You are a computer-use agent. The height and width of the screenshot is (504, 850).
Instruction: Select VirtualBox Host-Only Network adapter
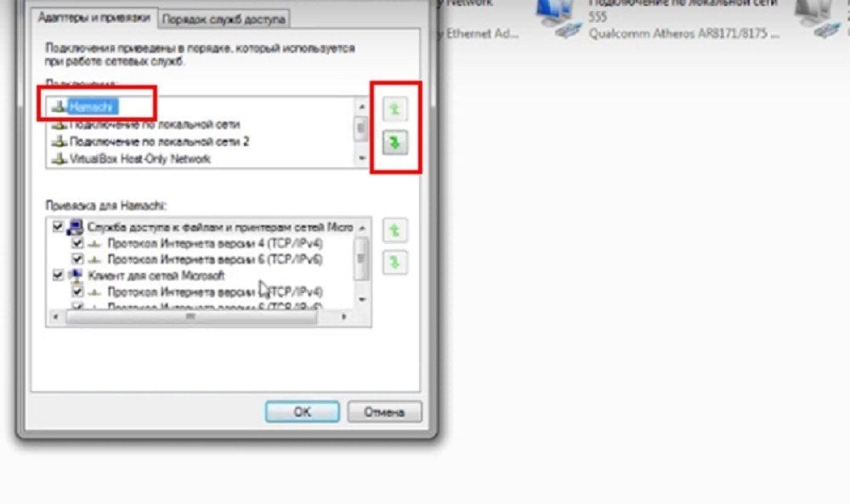131,159
